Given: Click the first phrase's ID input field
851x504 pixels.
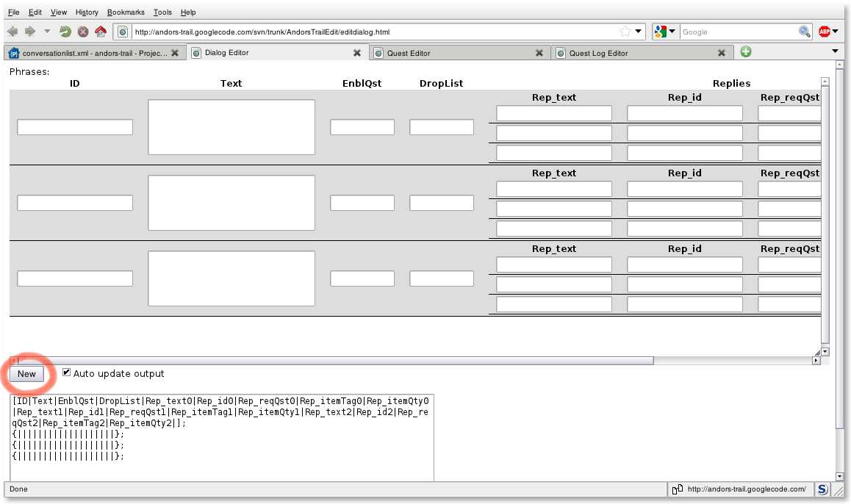Looking at the screenshot, I should click(75, 127).
